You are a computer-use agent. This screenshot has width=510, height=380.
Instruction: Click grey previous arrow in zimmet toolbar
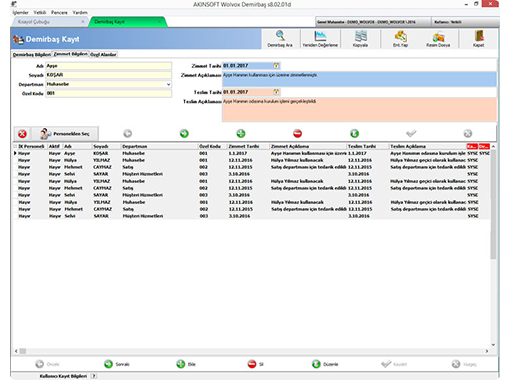click(128, 134)
